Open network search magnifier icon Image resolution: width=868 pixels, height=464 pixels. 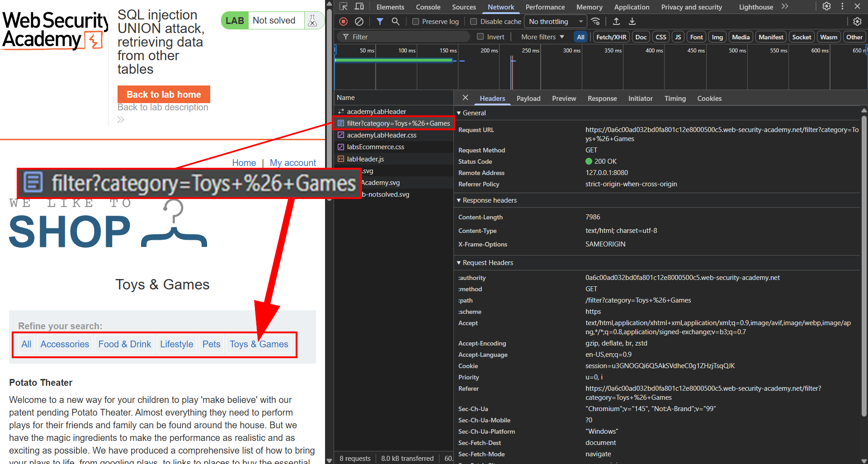pyautogui.click(x=396, y=21)
